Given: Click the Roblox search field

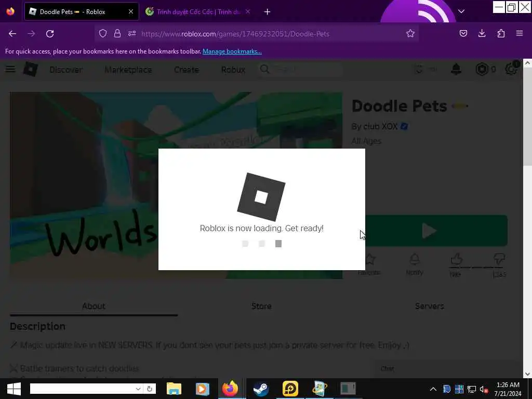Looking at the screenshot, I should tap(300, 69).
